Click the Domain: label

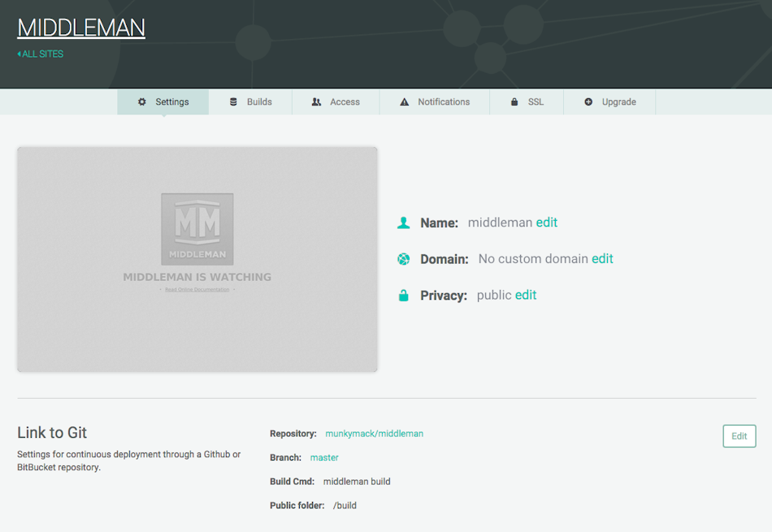pyautogui.click(x=444, y=259)
